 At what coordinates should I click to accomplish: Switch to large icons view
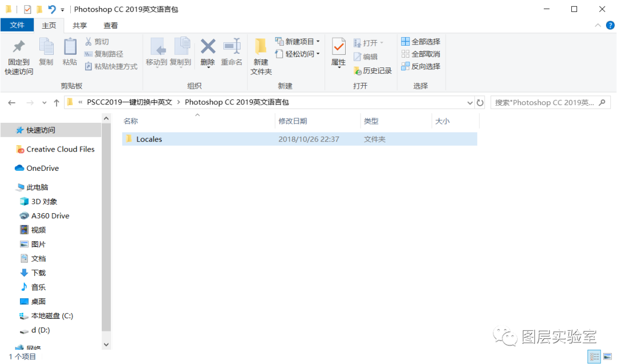[x=607, y=357]
